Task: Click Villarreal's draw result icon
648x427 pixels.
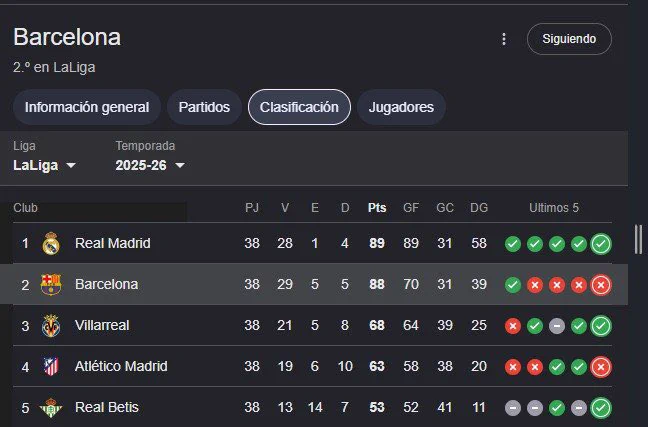Action: coord(557,326)
